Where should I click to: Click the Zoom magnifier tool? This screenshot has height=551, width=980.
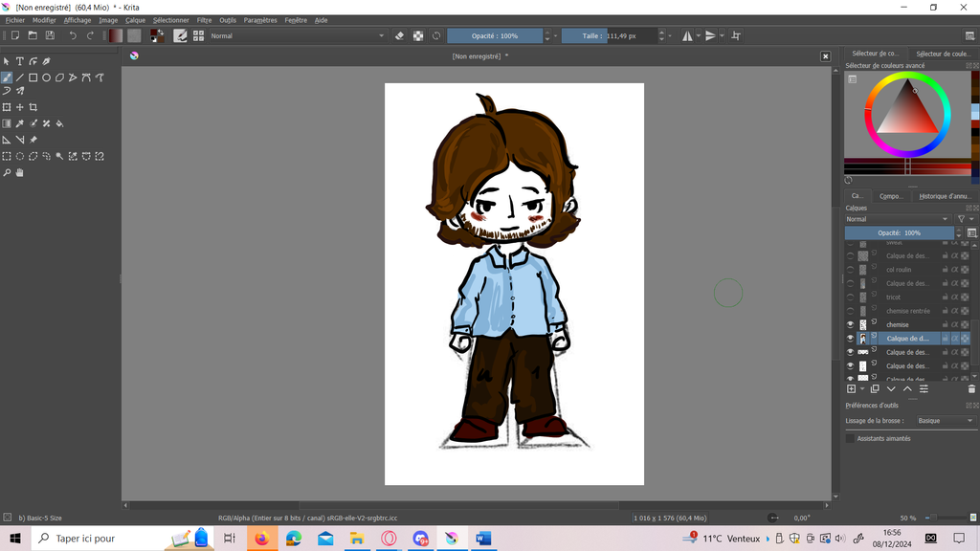(x=7, y=173)
